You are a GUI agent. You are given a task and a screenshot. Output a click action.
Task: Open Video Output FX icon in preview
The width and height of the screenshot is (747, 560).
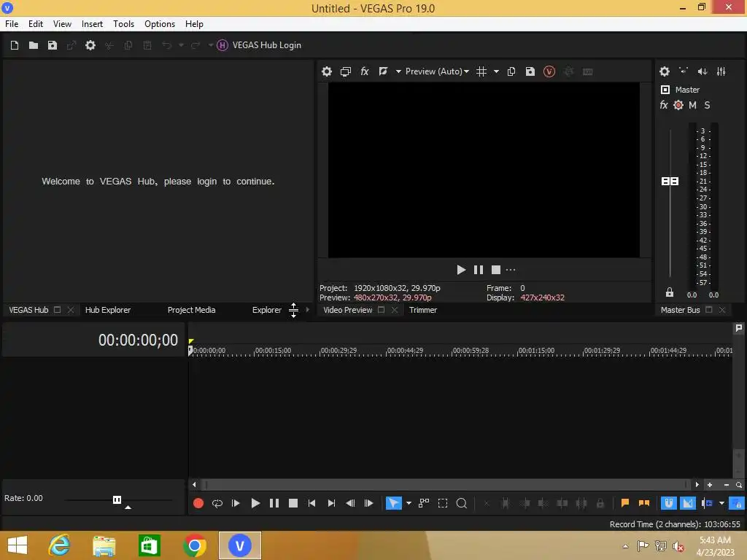(x=365, y=71)
